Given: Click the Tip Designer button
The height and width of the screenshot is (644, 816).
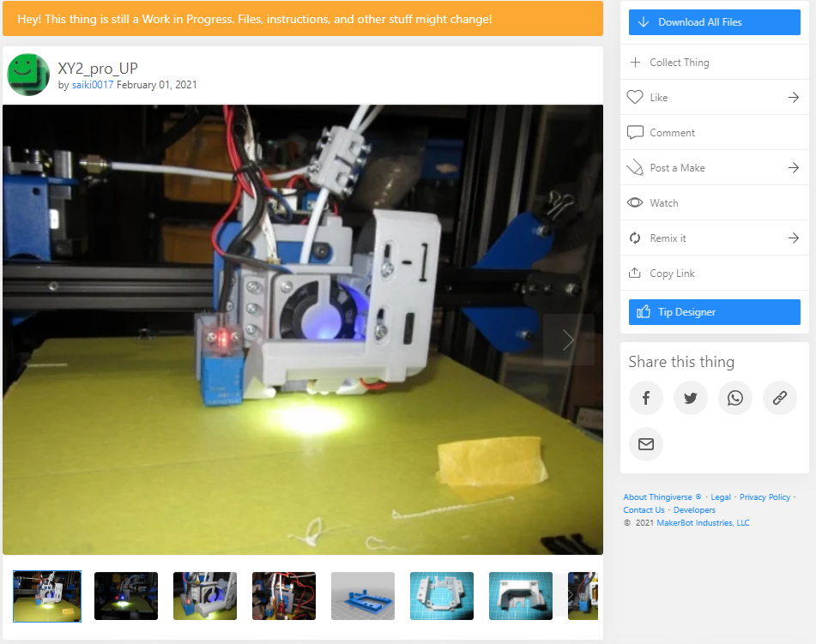Looking at the screenshot, I should 714,312.
